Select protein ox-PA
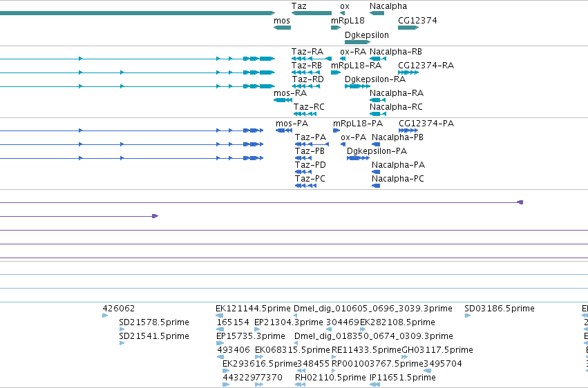Viewport: 588px width, 388px height. pyautogui.click(x=353, y=137)
